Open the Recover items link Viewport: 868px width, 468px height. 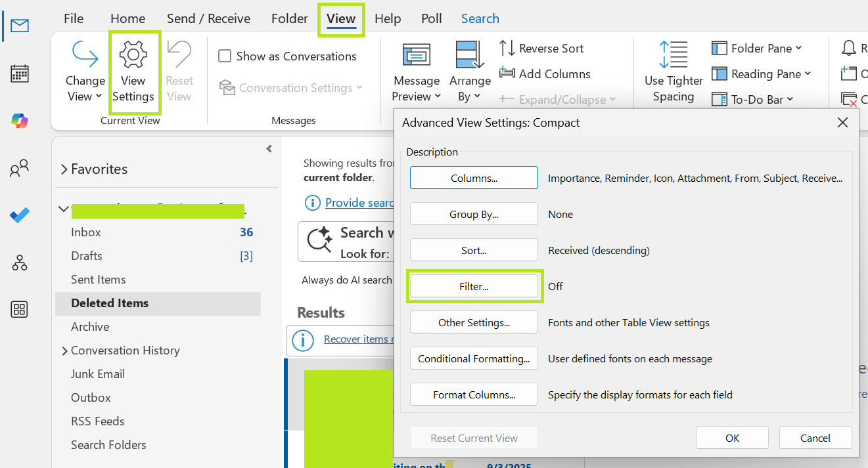[359, 339]
